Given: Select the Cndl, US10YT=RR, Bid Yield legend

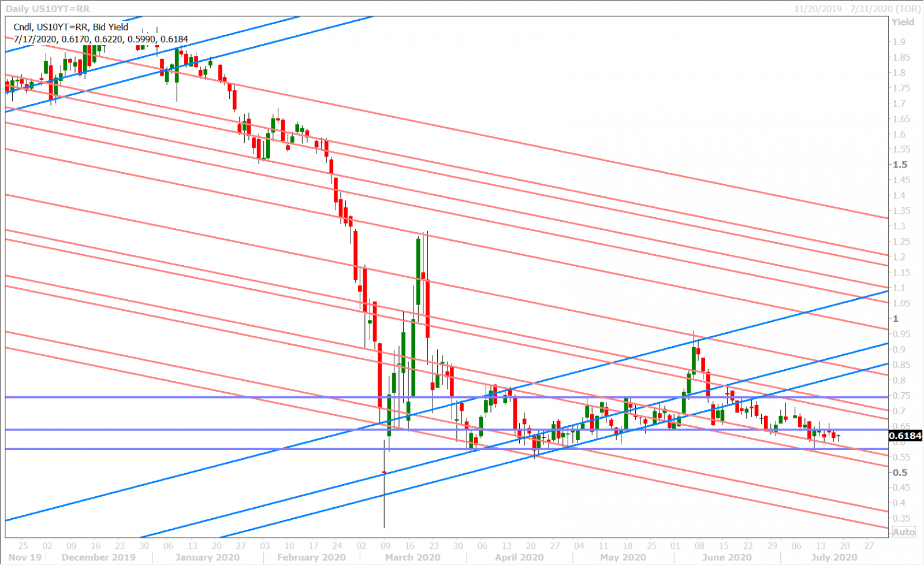Looking at the screenshot, I should click(71, 27).
